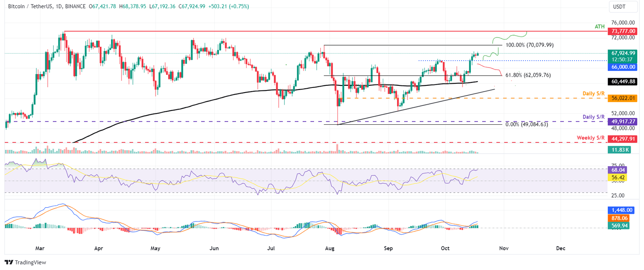Click Oct on the time axis
644x270 pixels.
(x=445, y=248)
